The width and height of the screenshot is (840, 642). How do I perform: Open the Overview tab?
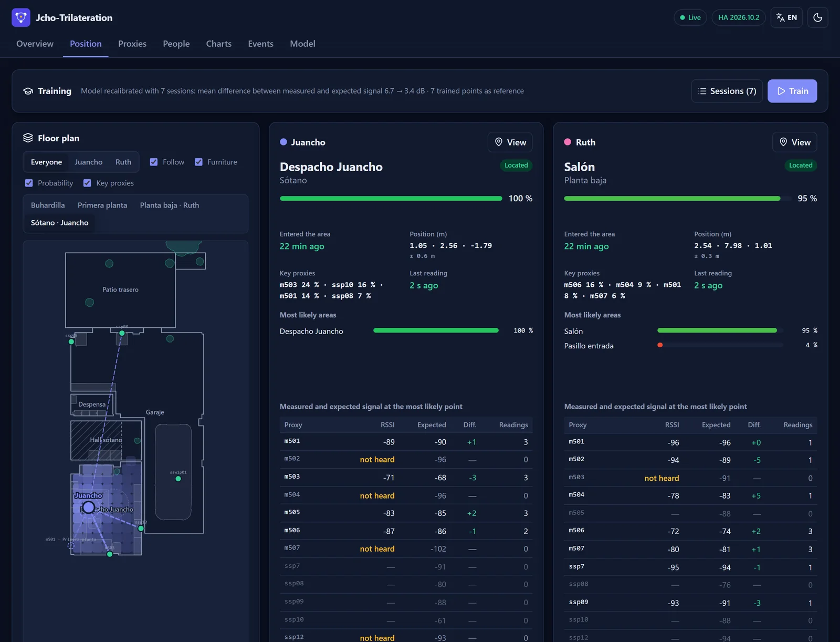[x=35, y=44]
